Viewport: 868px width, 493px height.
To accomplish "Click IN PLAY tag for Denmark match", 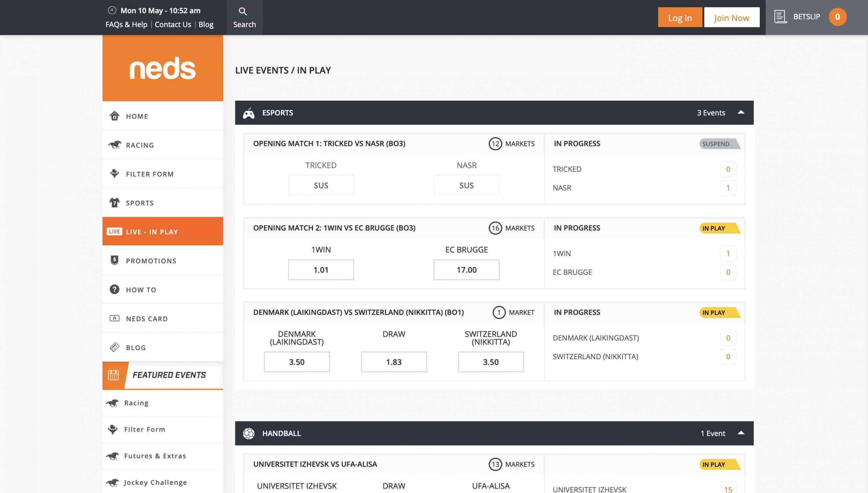I will coord(719,312).
